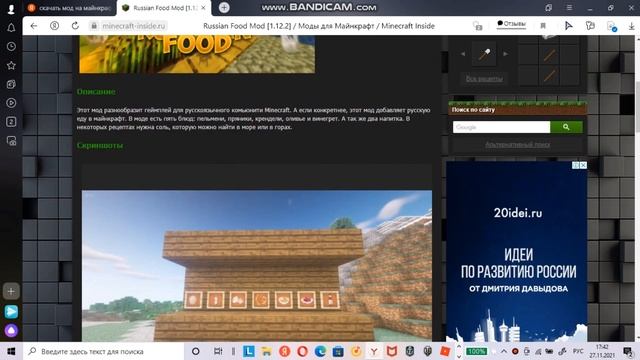Screen dimensions: 640x360
Task: Click the РУС language indicator
Action: click(578, 351)
